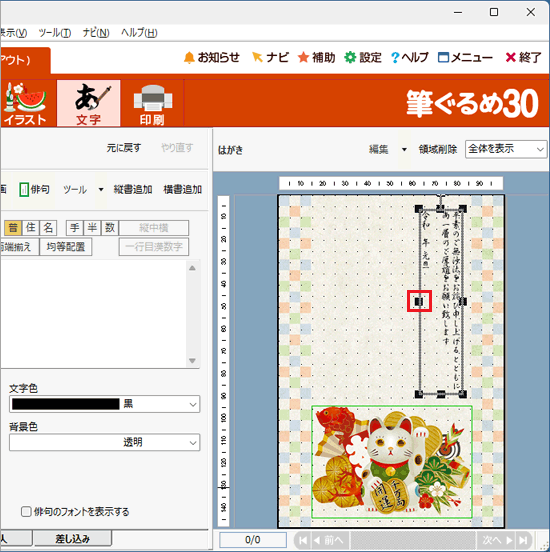Go to the last page arrow
Image resolution: width=550 pixels, height=552 pixels.
[523, 540]
